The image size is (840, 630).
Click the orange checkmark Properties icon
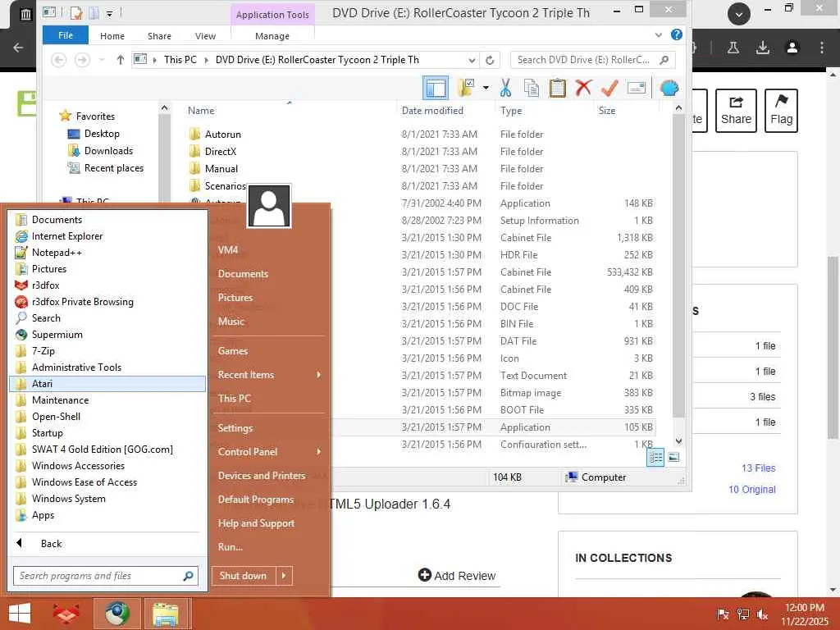click(x=609, y=88)
